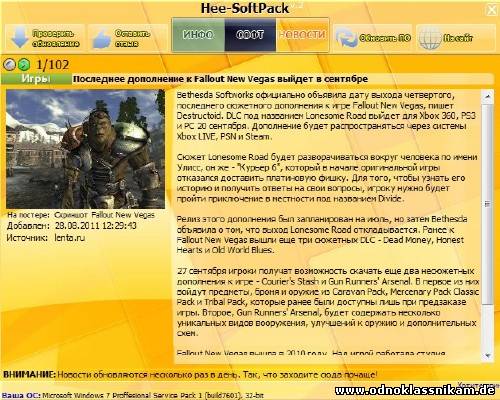Click the paragraph starting with 27 сентября игроки
500x400 pixels.
[328, 302]
